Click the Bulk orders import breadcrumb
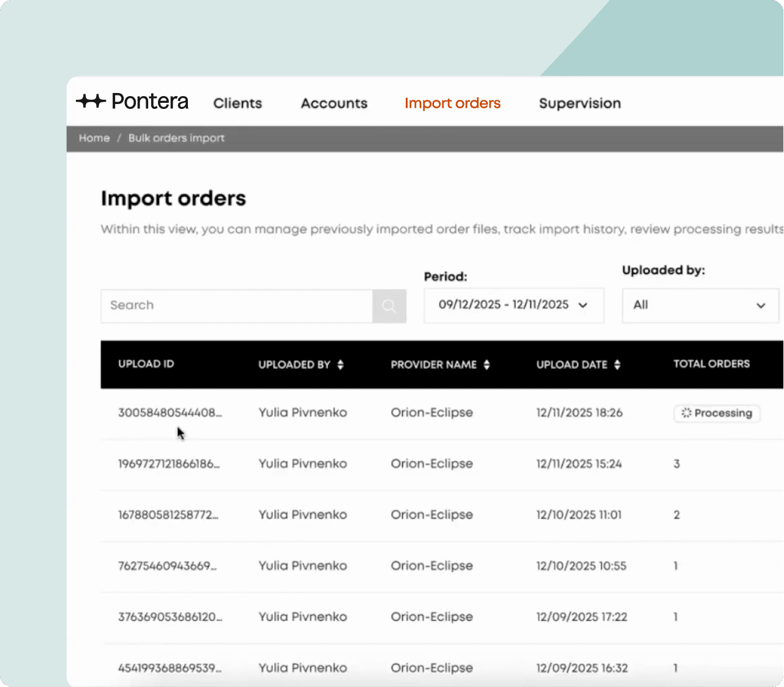The image size is (784, 687). pos(176,138)
